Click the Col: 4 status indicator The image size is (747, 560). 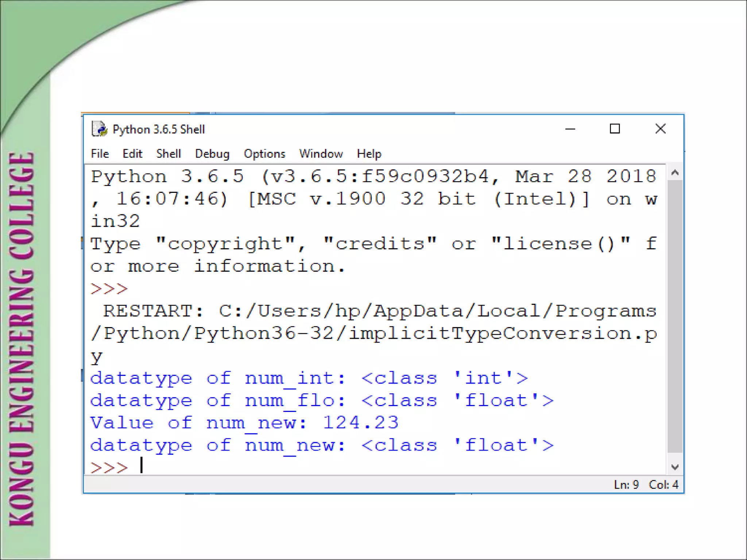point(663,485)
